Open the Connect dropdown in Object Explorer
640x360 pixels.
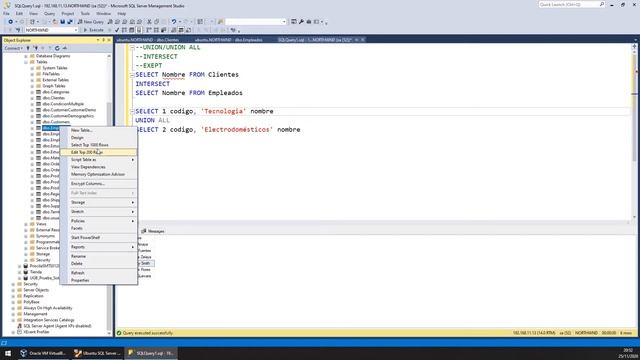(x=13, y=48)
